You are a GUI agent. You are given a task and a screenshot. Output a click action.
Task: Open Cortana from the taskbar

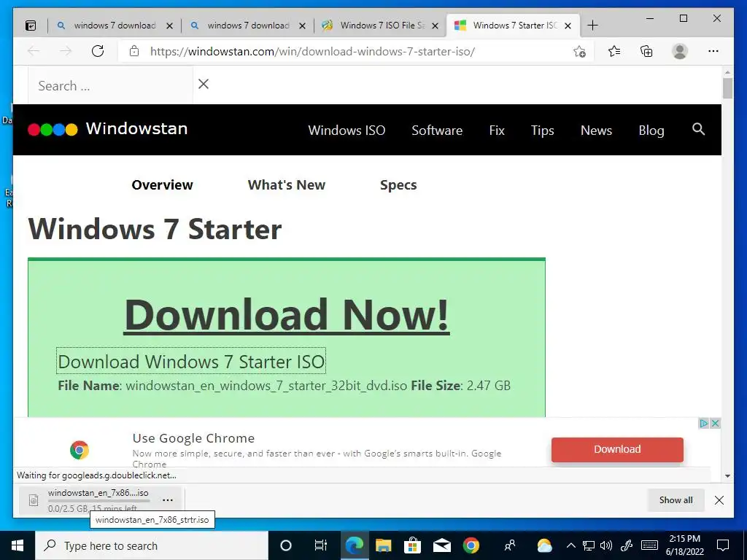[286, 545]
